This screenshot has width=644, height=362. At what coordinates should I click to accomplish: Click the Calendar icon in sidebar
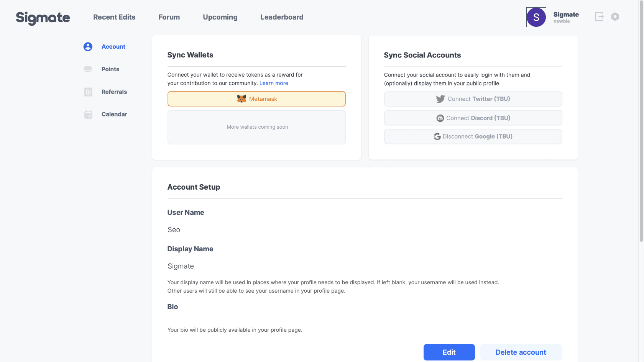pyautogui.click(x=88, y=114)
